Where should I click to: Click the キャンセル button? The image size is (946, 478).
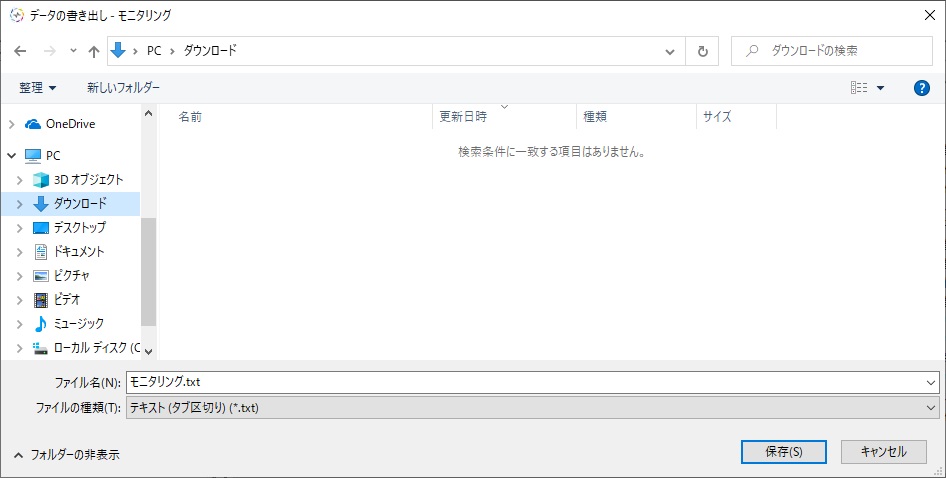pos(883,451)
